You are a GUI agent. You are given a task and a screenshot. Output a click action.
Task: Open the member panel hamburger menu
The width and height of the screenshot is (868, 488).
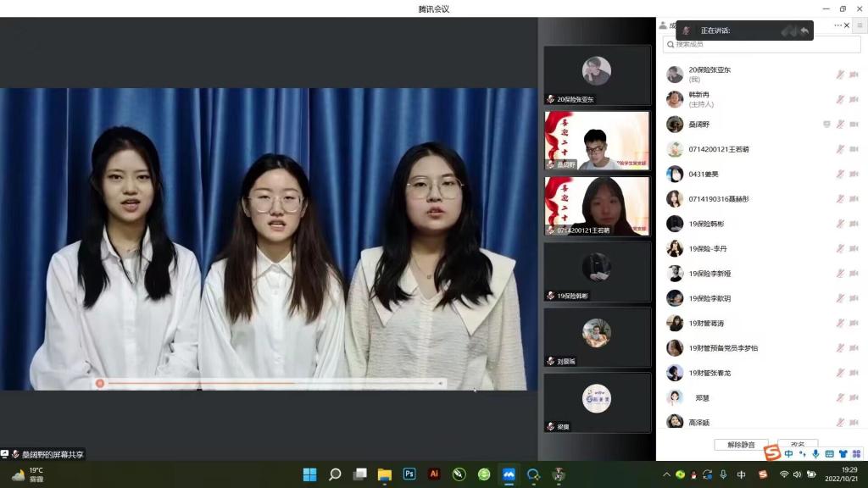[x=859, y=25]
